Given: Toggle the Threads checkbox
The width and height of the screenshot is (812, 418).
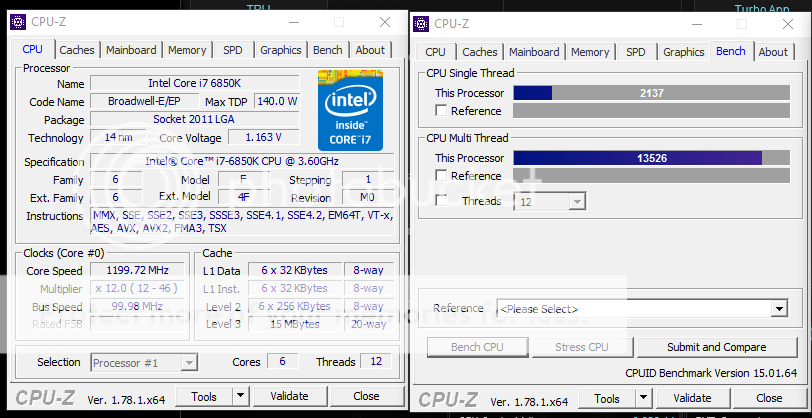Looking at the screenshot, I should click(x=441, y=201).
